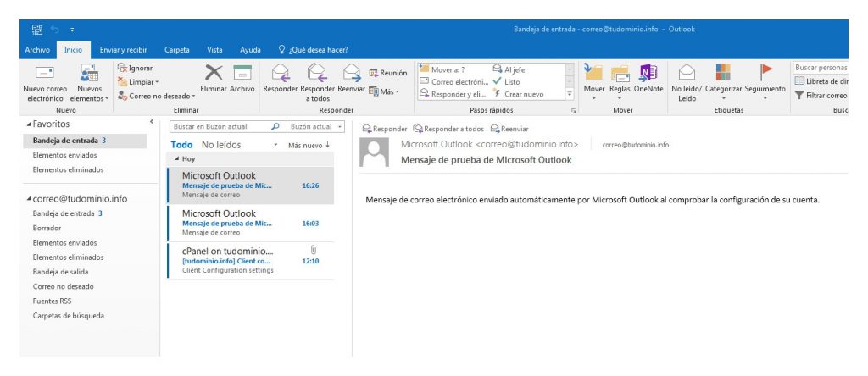Open Carpetas de búsqueda folder

69,316
